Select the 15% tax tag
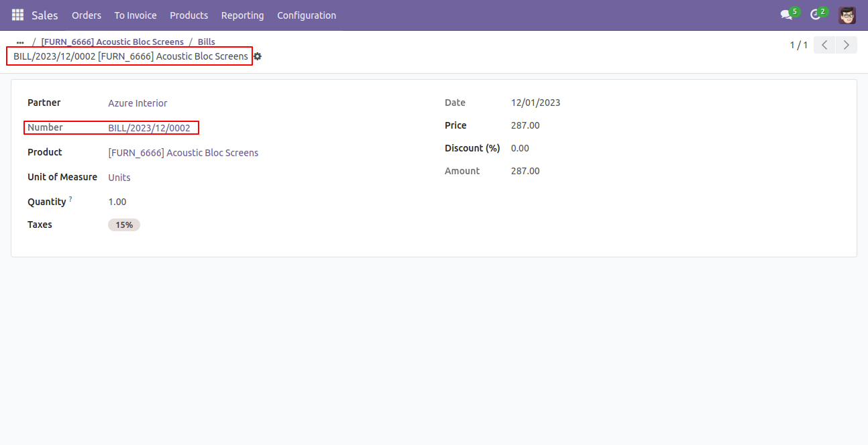 pos(124,225)
